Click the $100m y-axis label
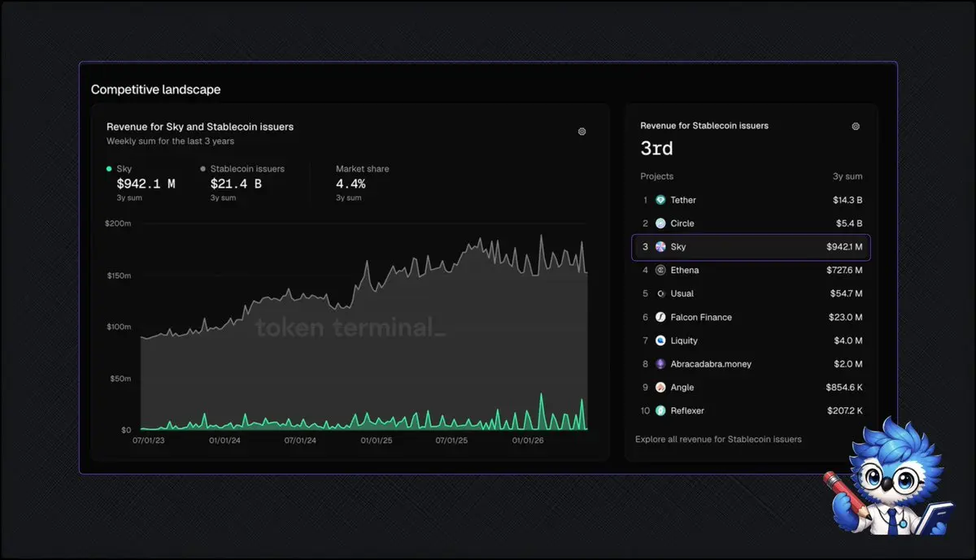Image resolution: width=976 pixels, height=560 pixels. tap(119, 327)
